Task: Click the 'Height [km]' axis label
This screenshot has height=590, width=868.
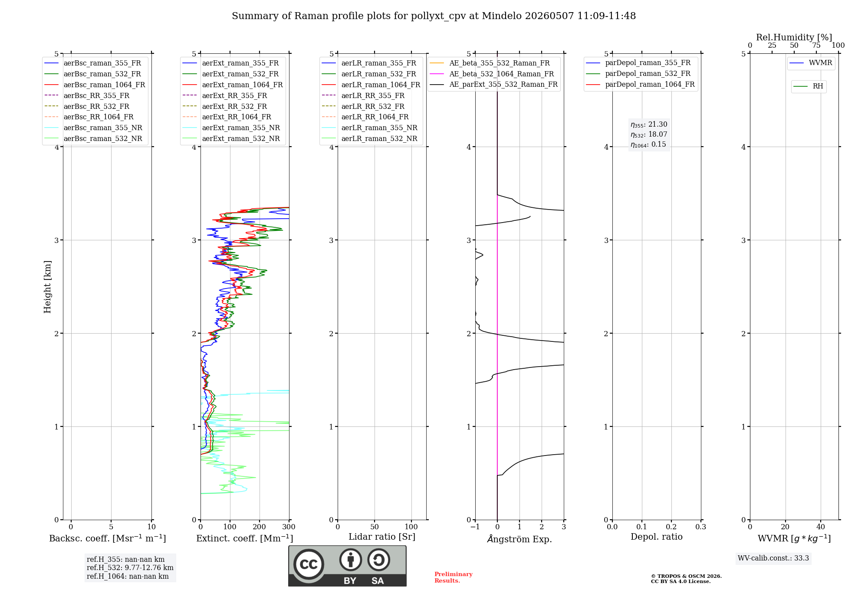Action: (x=47, y=287)
